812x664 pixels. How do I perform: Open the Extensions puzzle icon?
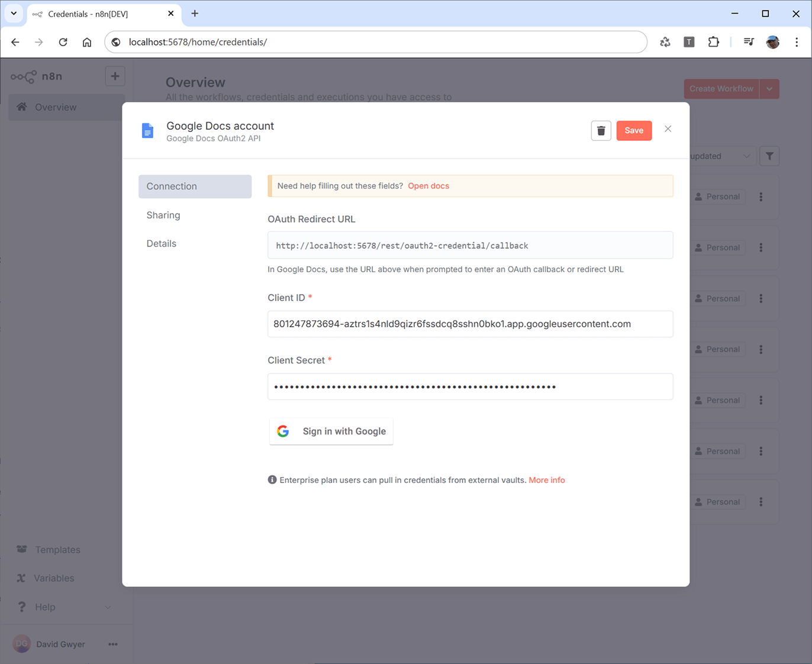coord(713,42)
